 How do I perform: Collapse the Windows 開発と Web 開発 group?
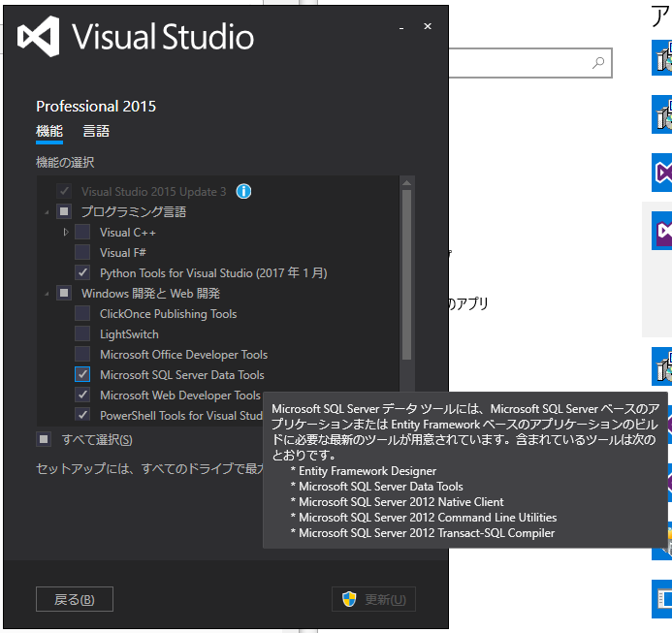click(47, 294)
